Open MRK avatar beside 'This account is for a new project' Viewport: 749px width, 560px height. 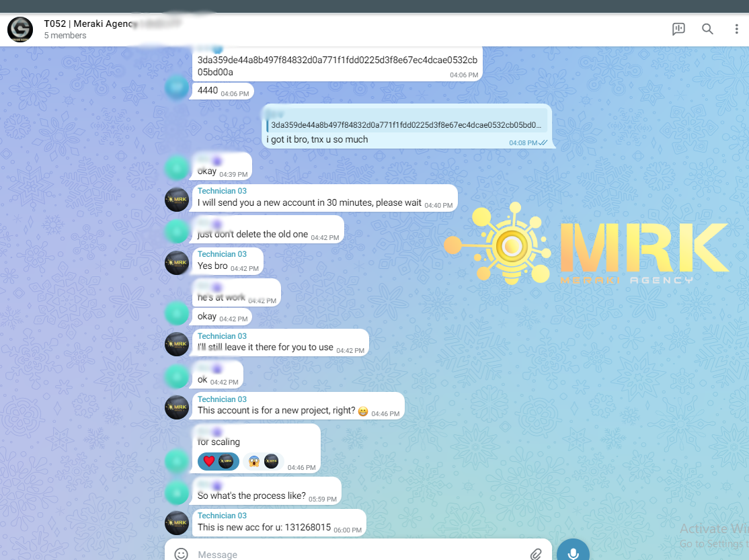click(177, 407)
